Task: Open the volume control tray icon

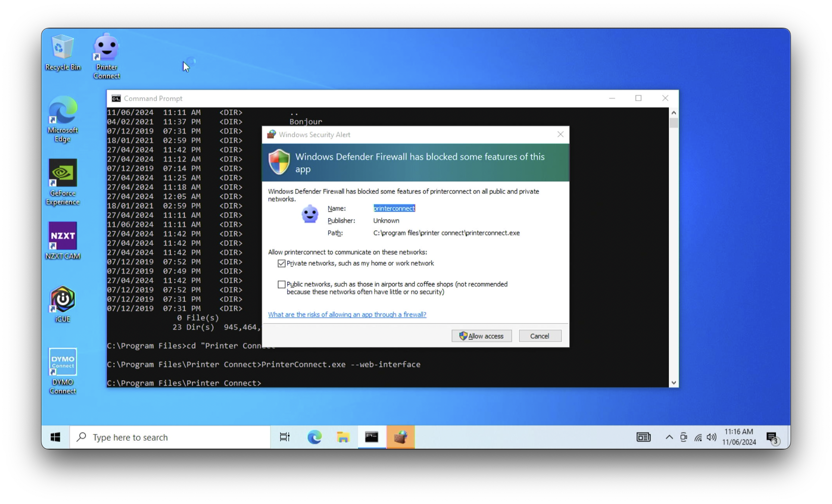Action: tap(711, 437)
